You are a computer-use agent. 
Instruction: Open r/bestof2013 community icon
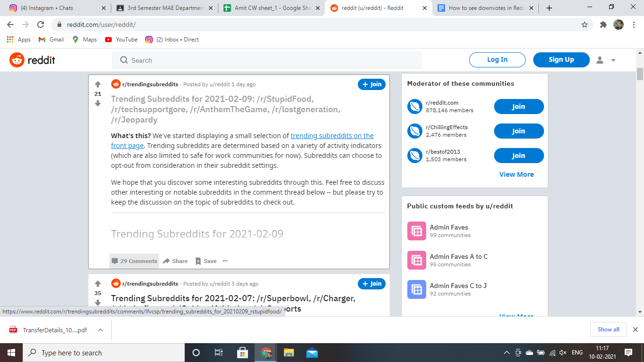415,156
